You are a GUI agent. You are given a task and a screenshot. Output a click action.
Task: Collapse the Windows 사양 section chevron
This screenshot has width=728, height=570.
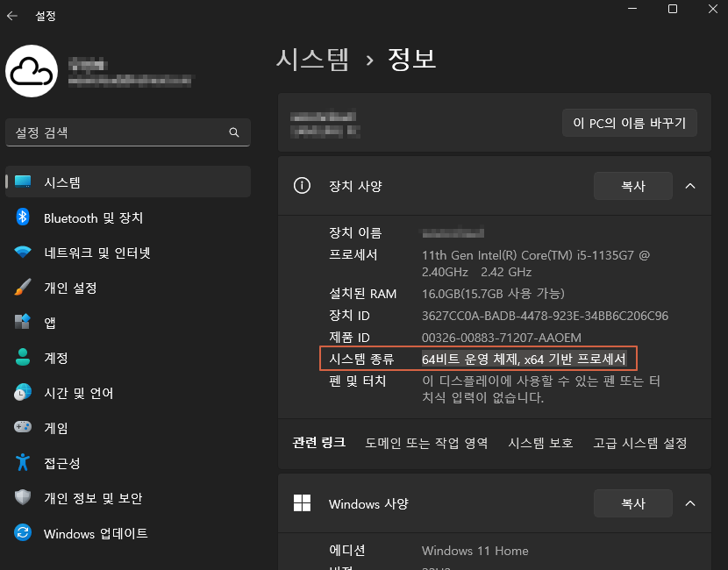tap(690, 503)
